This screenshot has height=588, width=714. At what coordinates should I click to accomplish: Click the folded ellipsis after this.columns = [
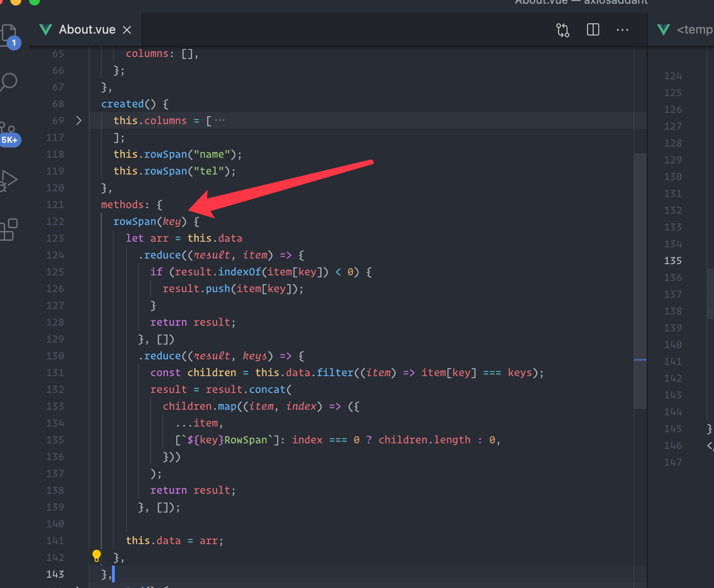220,120
